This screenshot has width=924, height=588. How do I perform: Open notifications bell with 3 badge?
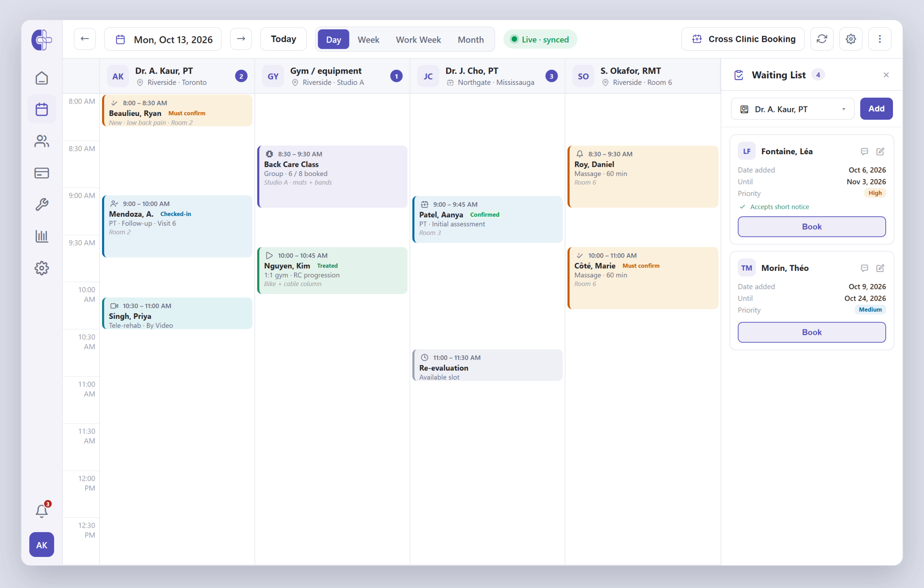click(x=42, y=511)
